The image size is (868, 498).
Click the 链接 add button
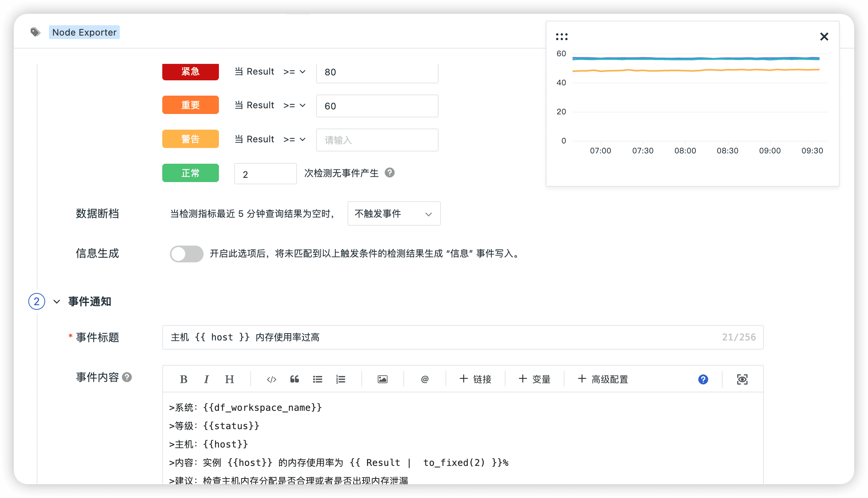click(x=475, y=379)
